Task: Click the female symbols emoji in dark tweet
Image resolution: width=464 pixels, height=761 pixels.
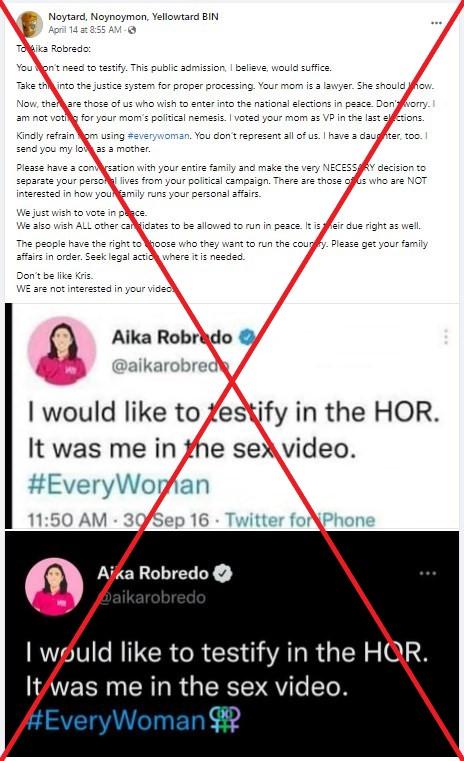Action: click(x=225, y=719)
